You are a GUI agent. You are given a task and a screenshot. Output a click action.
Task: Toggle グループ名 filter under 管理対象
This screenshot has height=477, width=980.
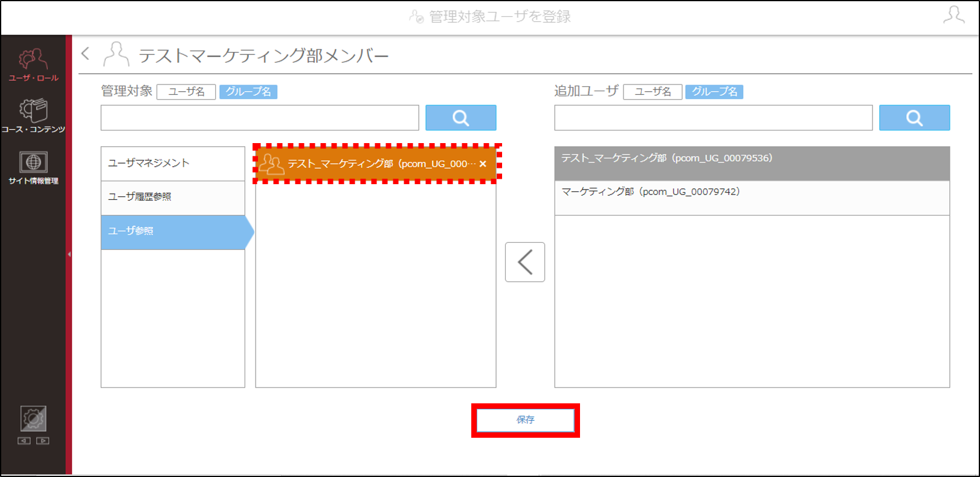pyautogui.click(x=248, y=92)
